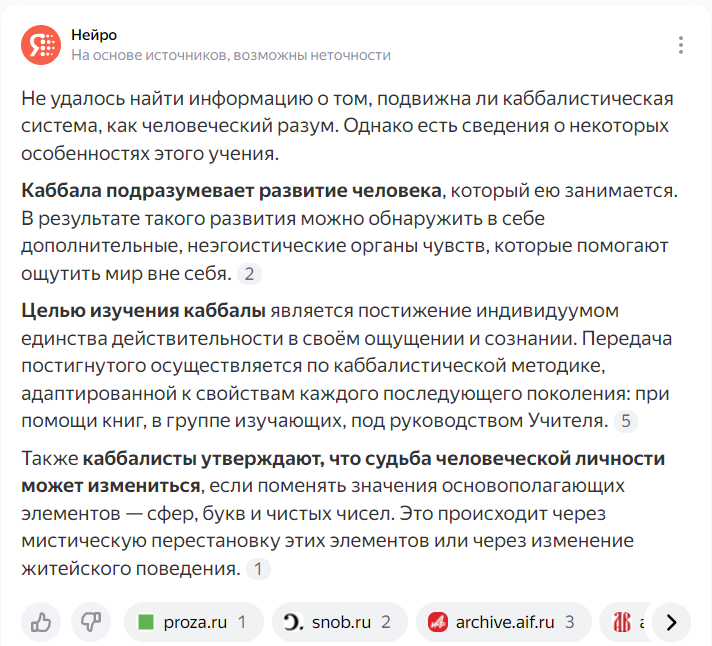Click the green proza.ru favicon
Viewport: 712px width, 646px height.
146,622
